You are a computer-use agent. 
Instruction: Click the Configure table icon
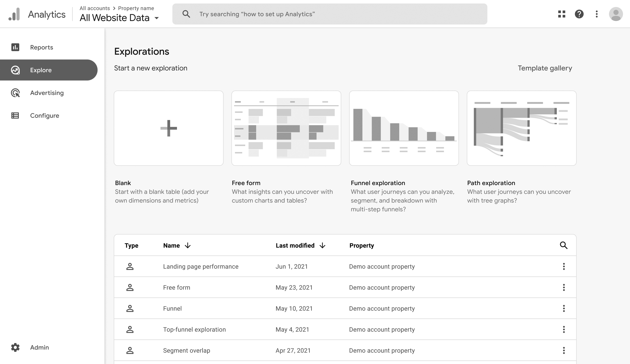click(x=15, y=115)
